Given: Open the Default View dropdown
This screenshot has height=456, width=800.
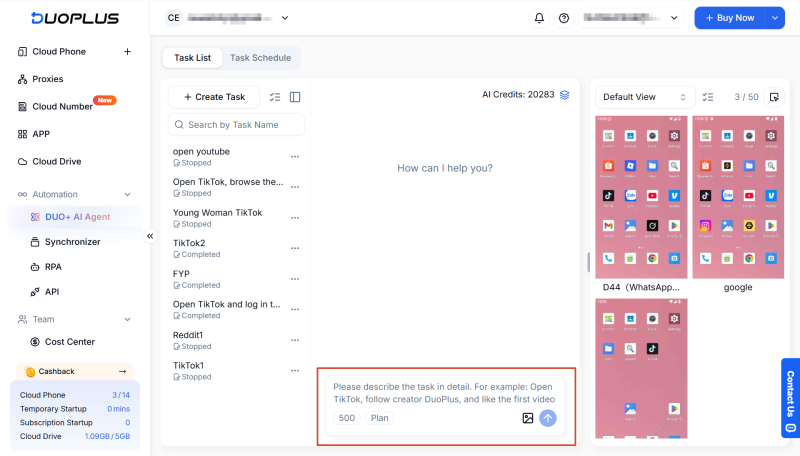Looking at the screenshot, I should coord(644,97).
